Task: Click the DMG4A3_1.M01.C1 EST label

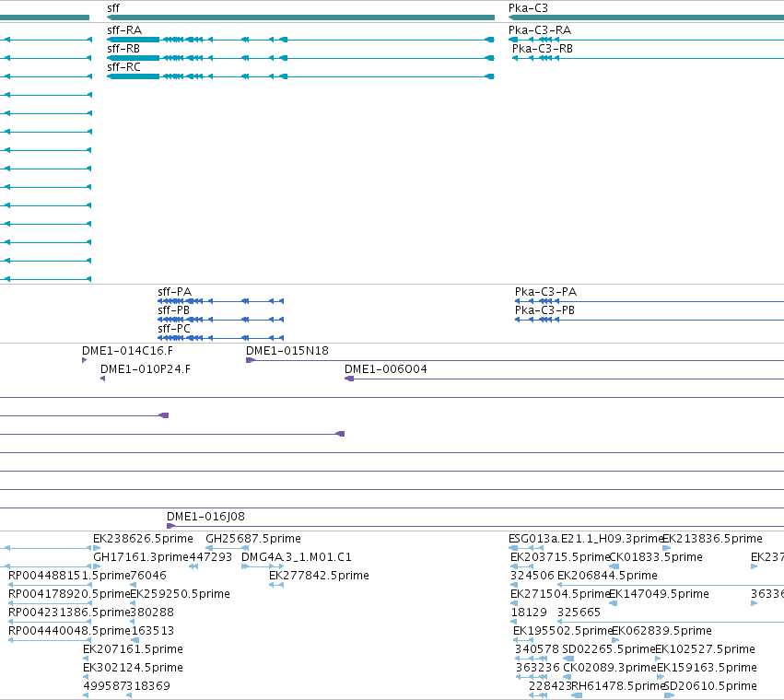Action: (297, 557)
